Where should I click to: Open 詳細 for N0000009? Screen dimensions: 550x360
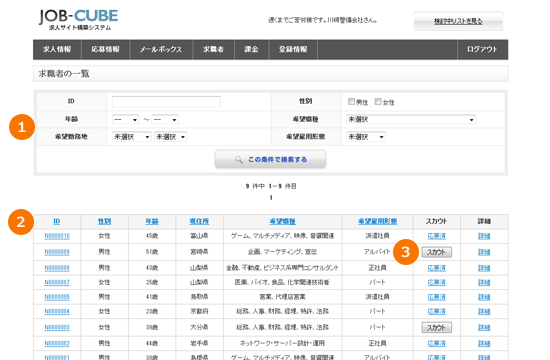(484, 252)
